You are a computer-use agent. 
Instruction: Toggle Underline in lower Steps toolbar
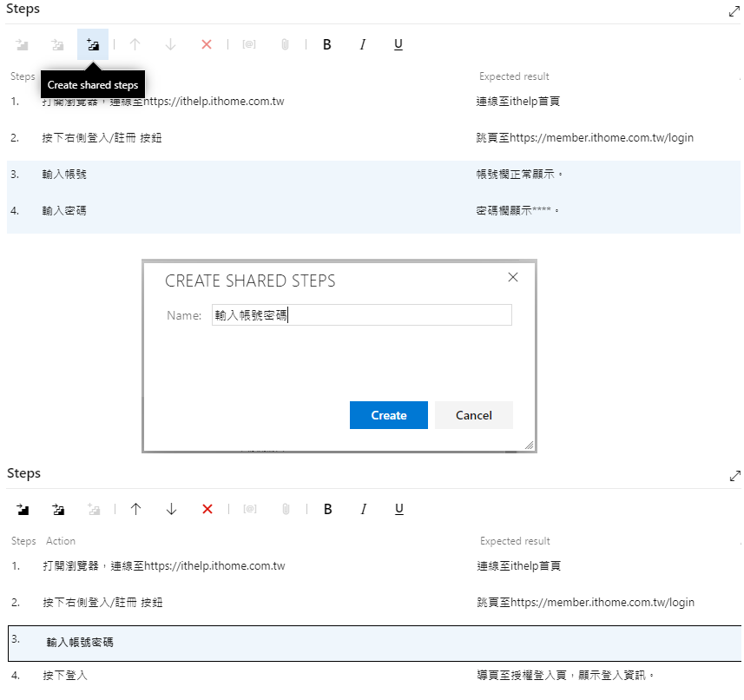click(x=399, y=509)
